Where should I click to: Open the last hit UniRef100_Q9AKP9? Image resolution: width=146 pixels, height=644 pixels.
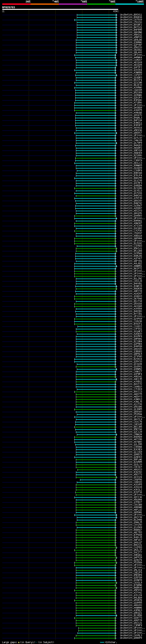coord(131,638)
